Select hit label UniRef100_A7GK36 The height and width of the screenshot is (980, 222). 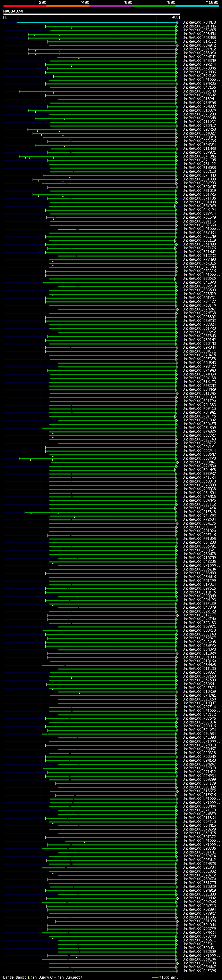coord(199,141)
